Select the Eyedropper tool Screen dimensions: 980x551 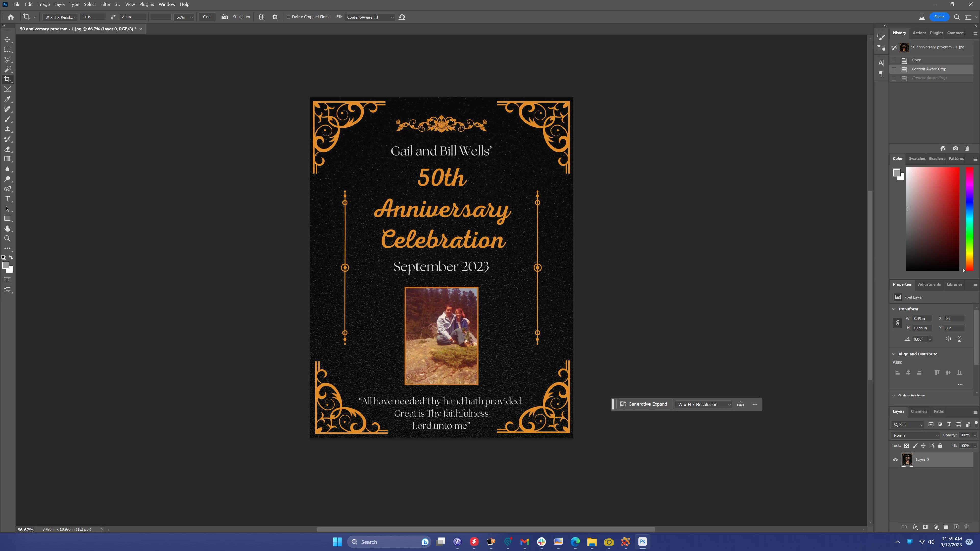7,99
